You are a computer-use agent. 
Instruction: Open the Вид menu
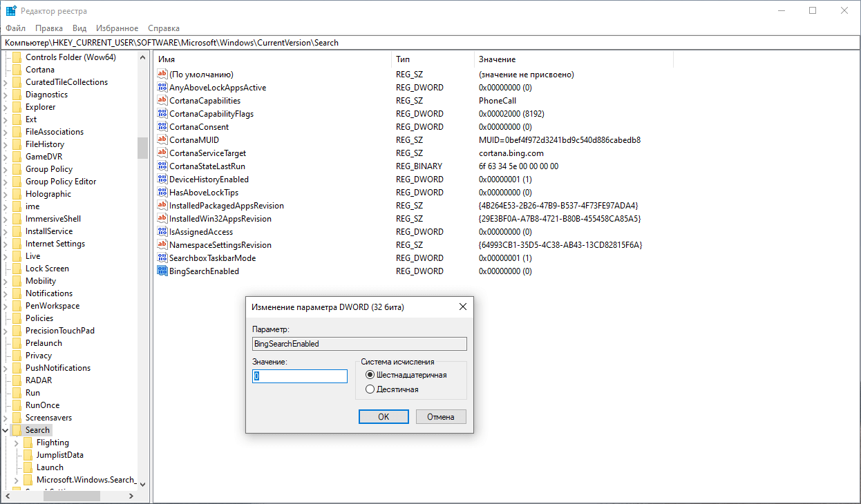79,28
